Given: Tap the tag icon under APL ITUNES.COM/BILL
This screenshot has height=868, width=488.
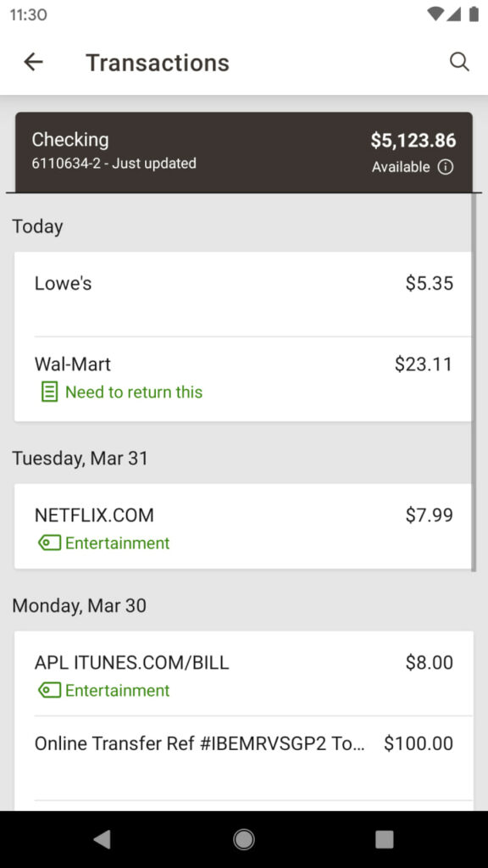Looking at the screenshot, I should pyautogui.click(x=49, y=690).
